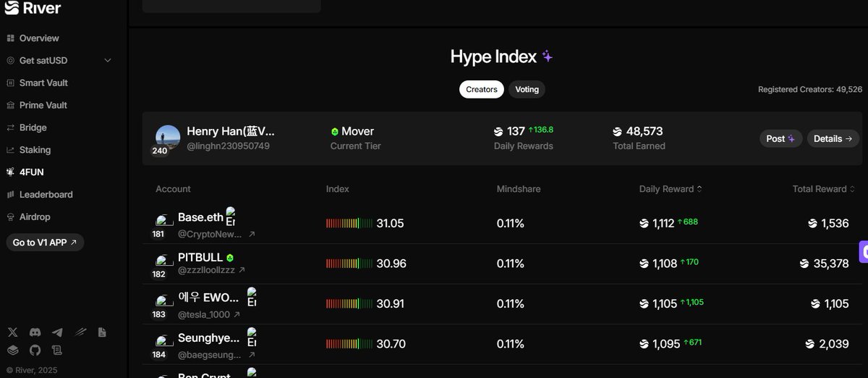Click the Mindshare column header
This screenshot has width=868, height=378.
click(x=517, y=189)
